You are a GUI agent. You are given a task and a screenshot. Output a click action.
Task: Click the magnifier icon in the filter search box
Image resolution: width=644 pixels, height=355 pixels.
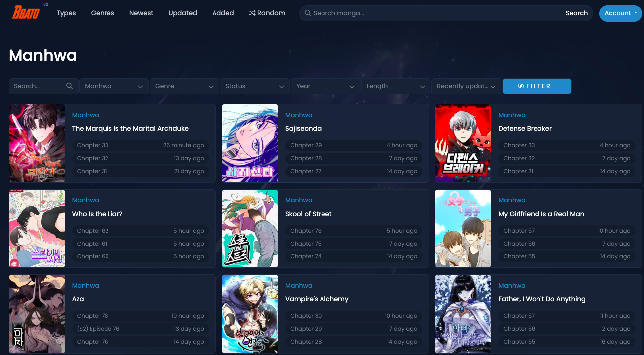[x=70, y=86]
